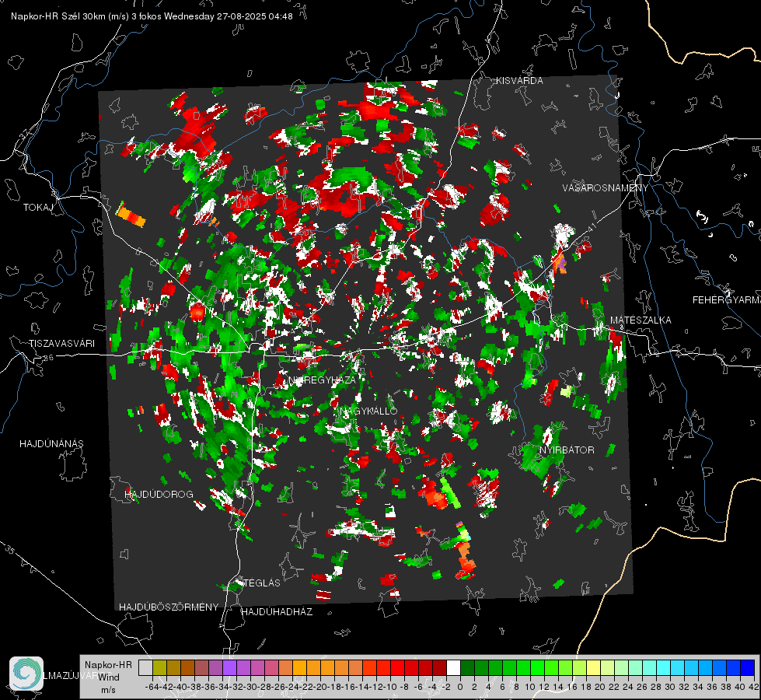The height and width of the screenshot is (700, 761).
Task: Click the '0' value on the legend scale
Action: click(x=460, y=687)
